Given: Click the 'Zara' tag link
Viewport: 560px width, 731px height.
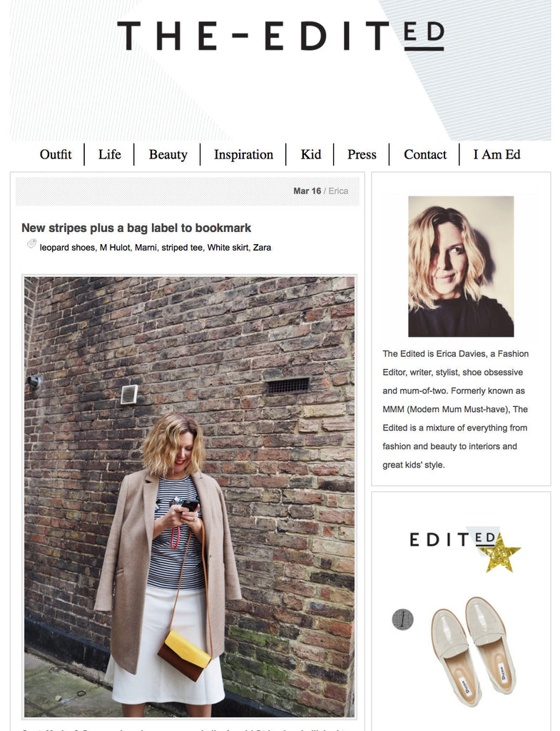Looking at the screenshot, I should [262, 248].
